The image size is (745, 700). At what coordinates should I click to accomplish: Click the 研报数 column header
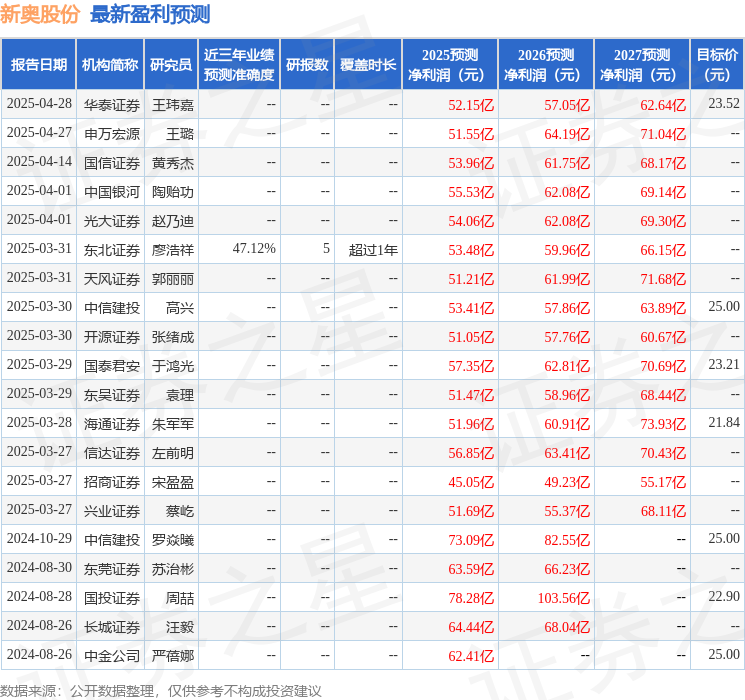tap(307, 65)
